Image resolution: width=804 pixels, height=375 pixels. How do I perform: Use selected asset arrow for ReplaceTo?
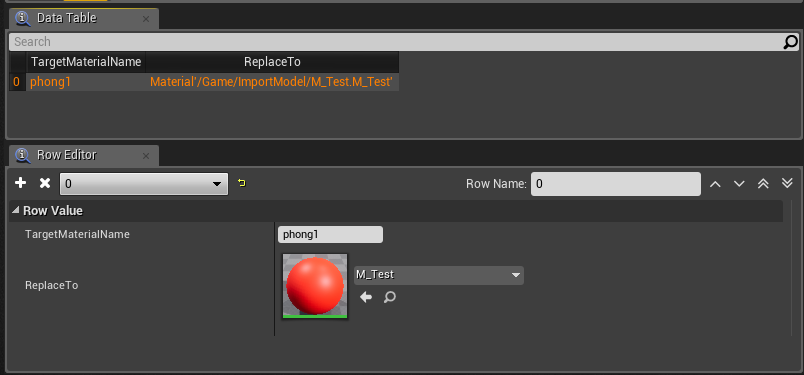366,297
